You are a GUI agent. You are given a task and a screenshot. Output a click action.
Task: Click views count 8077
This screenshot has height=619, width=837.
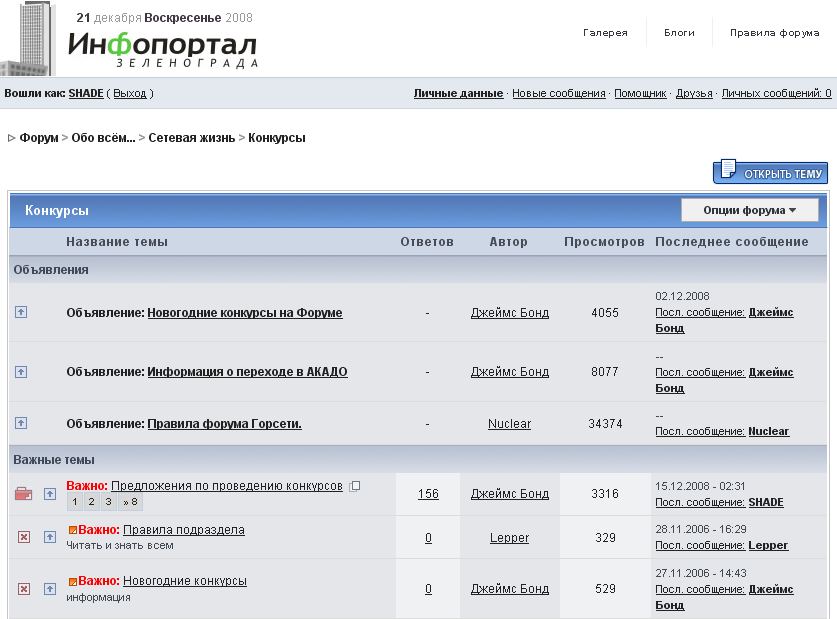pyautogui.click(x=605, y=371)
